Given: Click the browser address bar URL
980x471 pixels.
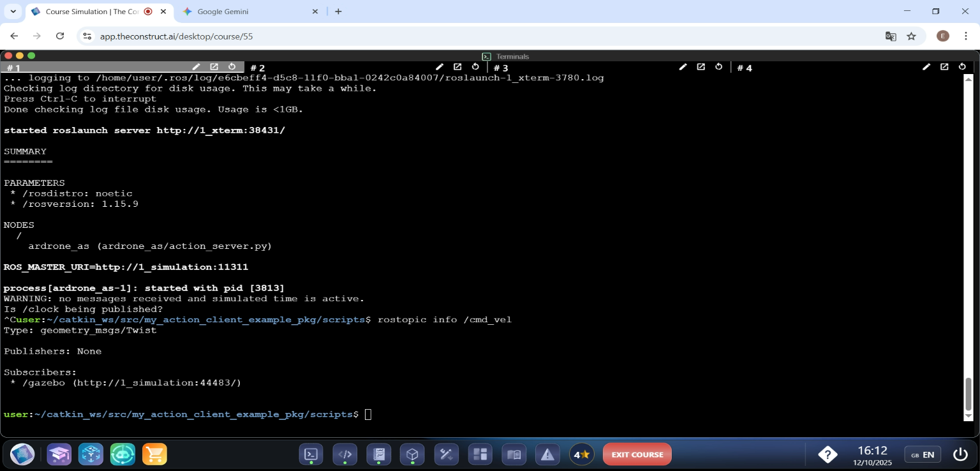Looking at the screenshot, I should coord(176,36).
